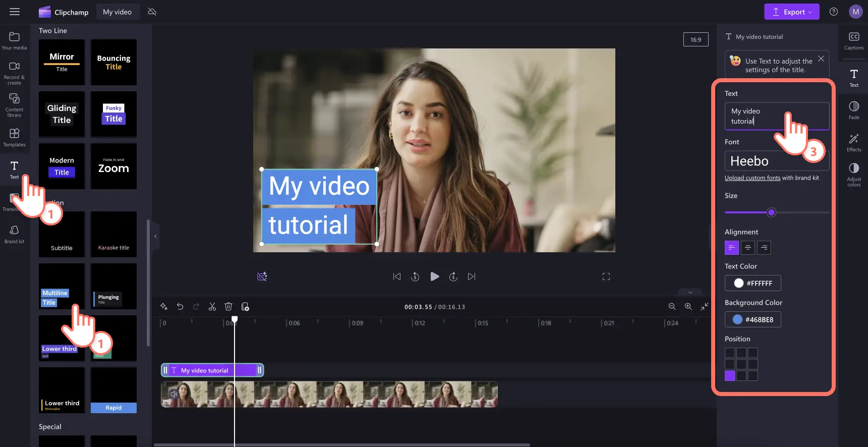The image size is (868, 447).
Task: Choose the Multiline Title template
Action: (x=62, y=286)
